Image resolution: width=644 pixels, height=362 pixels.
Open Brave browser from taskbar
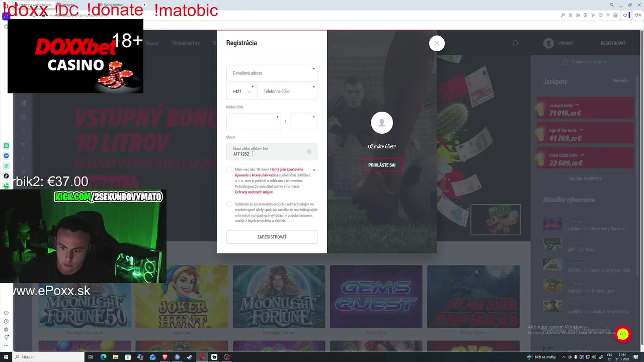[165, 357]
